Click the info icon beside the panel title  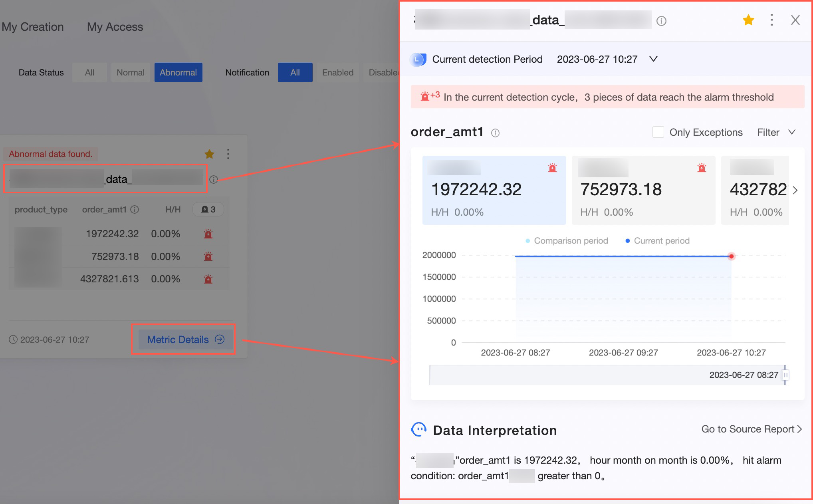coord(661,21)
